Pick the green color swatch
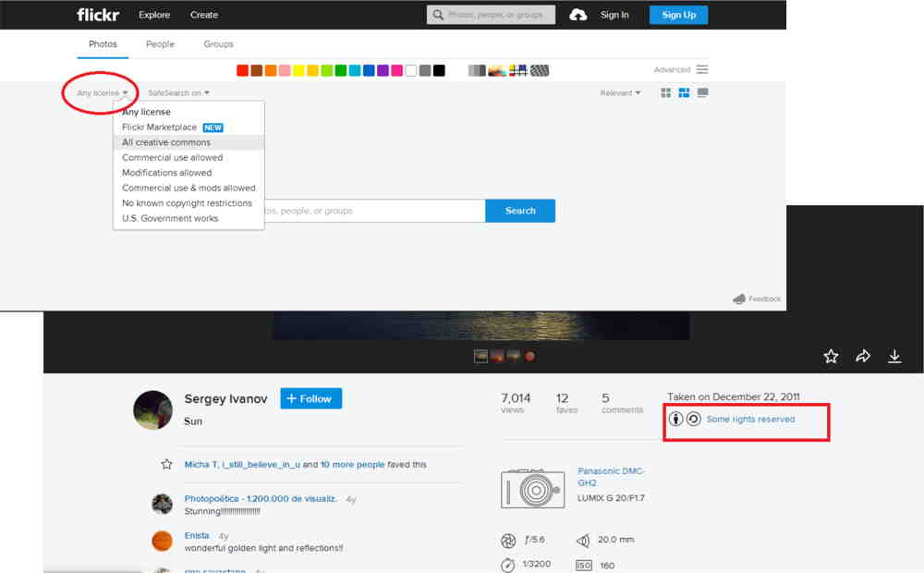Image resolution: width=924 pixels, height=573 pixels. click(x=341, y=71)
